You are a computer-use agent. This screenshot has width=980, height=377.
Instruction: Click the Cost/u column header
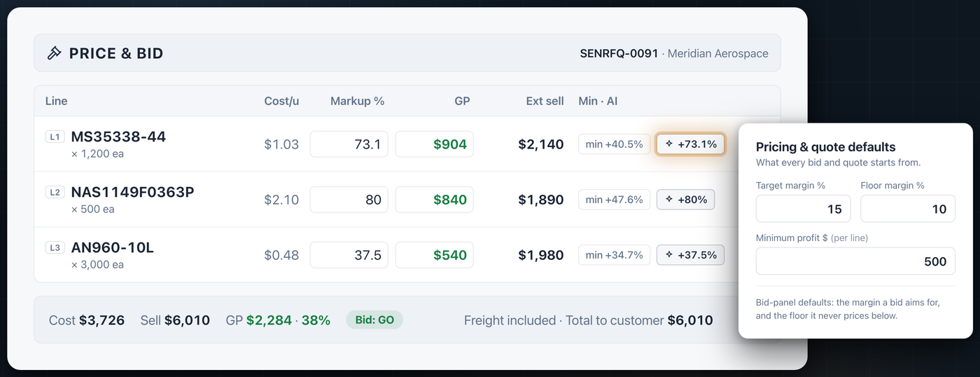(281, 101)
